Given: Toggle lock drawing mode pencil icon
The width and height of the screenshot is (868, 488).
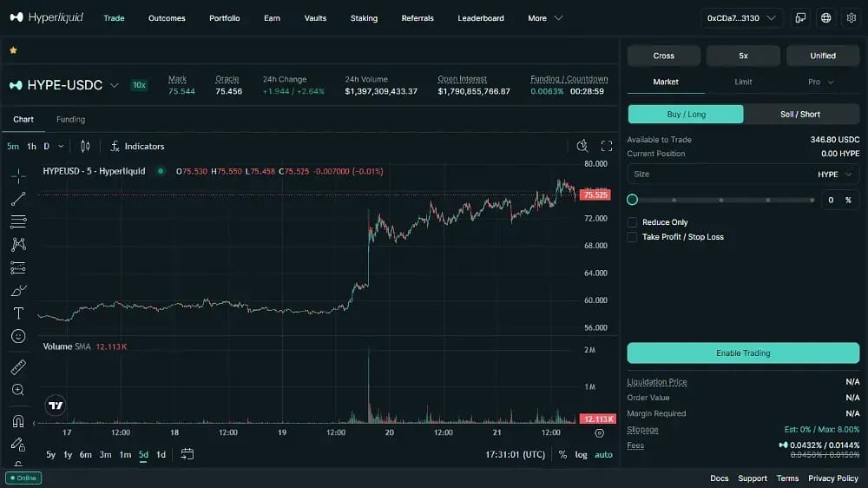Looking at the screenshot, I should click(x=18, y=445).
